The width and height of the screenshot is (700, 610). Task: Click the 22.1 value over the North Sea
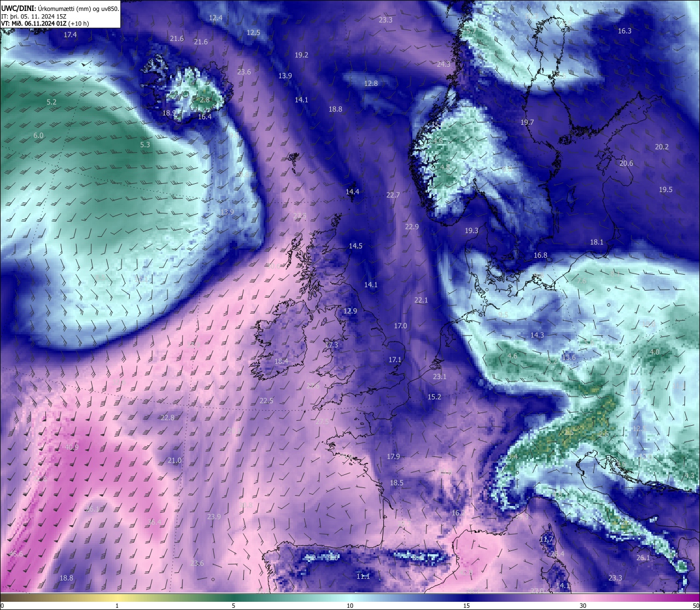421,300
